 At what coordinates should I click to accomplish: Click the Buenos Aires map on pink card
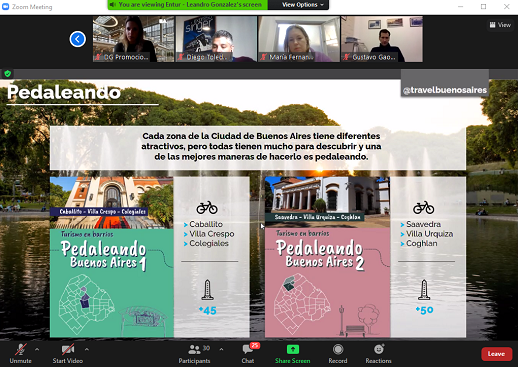point(302,303)
